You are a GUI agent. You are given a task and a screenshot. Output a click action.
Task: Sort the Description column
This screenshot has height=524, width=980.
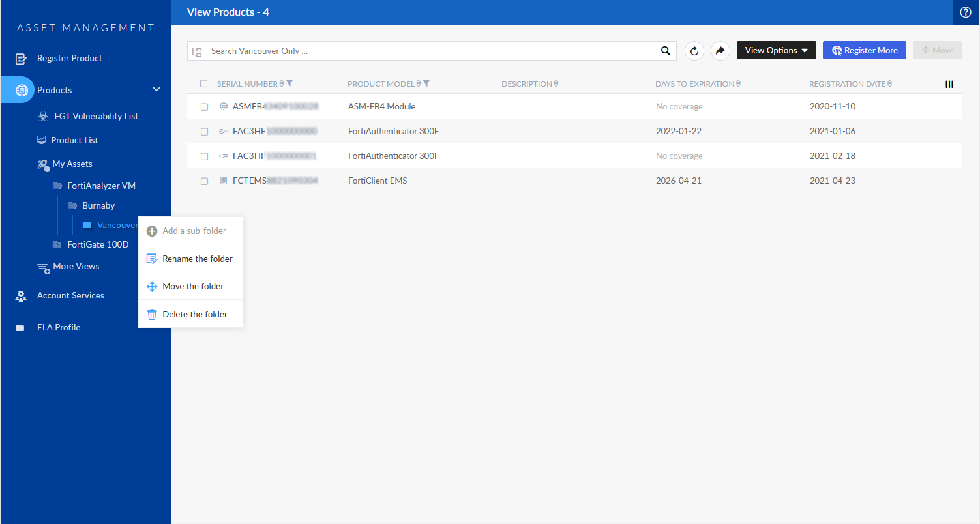[x=556, y=84]
